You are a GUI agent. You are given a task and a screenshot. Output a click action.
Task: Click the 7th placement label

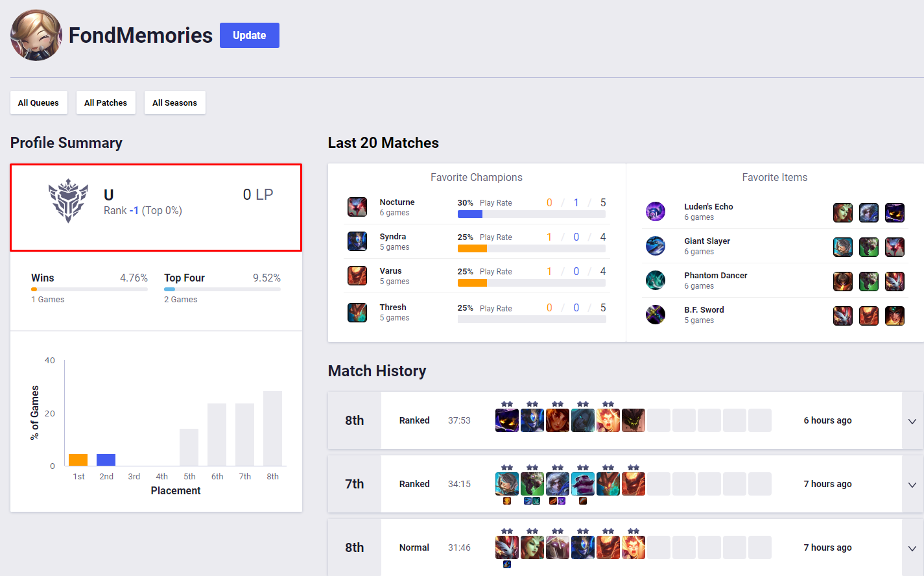point(355,484)
